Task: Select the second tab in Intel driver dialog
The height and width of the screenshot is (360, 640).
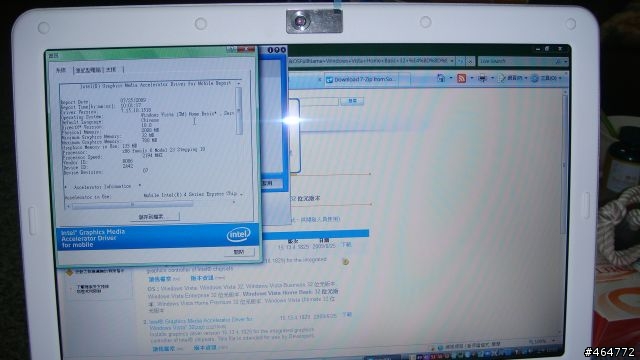Action: [88, 70]
